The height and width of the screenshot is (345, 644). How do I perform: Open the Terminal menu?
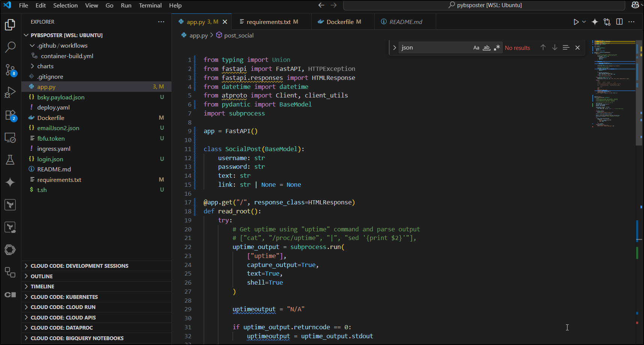[x=150, y=5]
